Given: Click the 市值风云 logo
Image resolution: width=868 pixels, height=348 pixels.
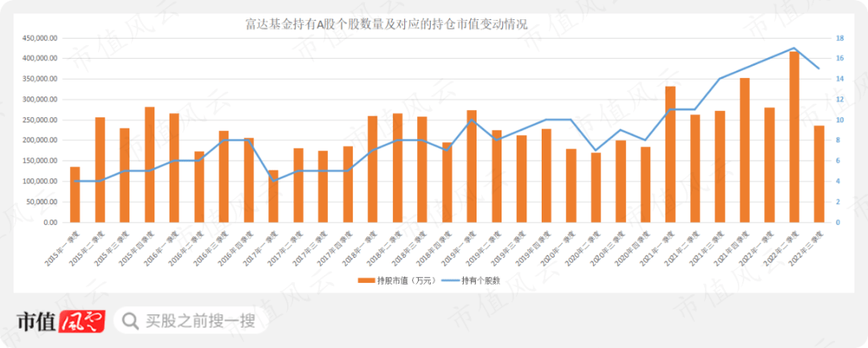Looking at the screenshot, I should (x=60, y=321).
